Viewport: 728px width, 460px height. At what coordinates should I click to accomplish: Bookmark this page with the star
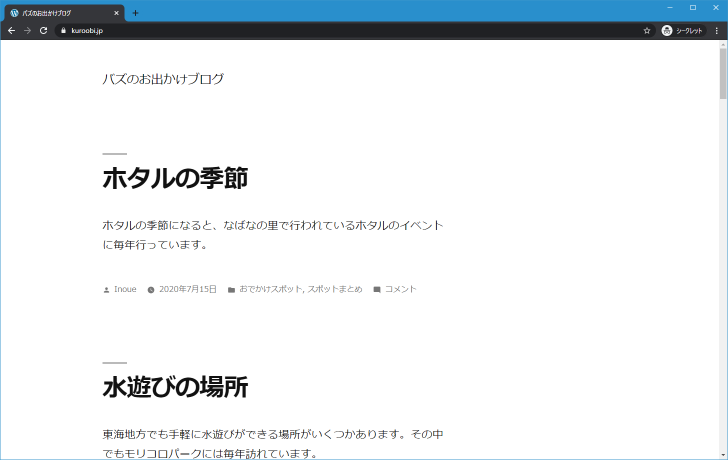[647, 31]
